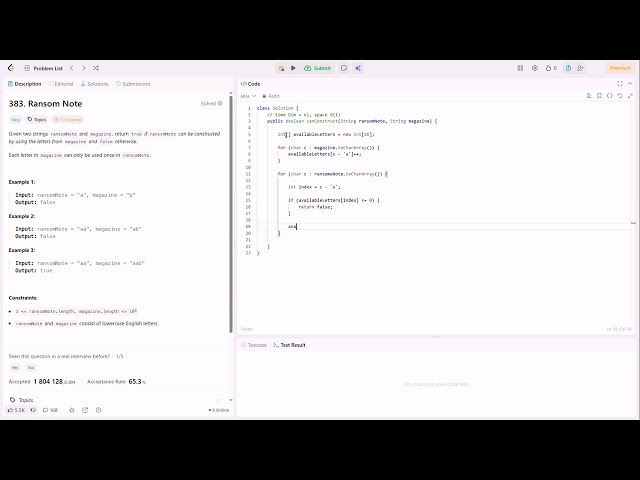Click the 'Constraints:' heading

pyautogui.click(x=23, y=298)
